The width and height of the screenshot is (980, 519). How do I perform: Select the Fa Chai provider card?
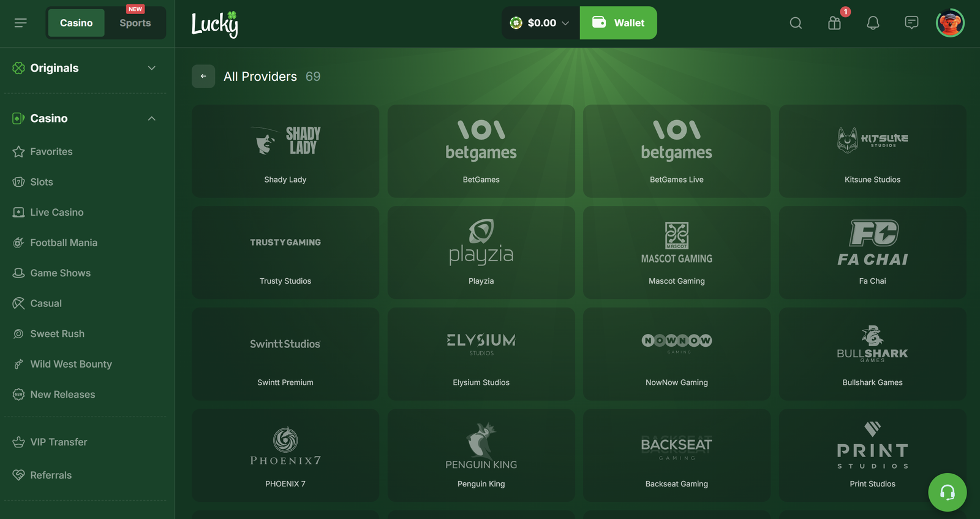(x=873, y=252)
